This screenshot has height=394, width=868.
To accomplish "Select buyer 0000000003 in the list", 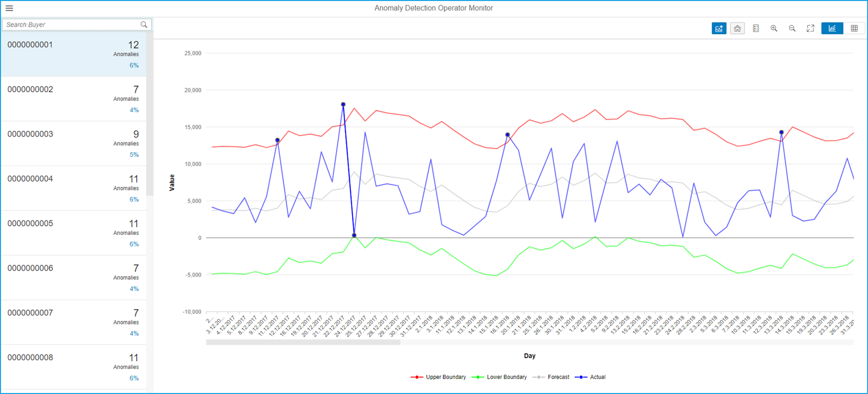I will click(73, 143).
